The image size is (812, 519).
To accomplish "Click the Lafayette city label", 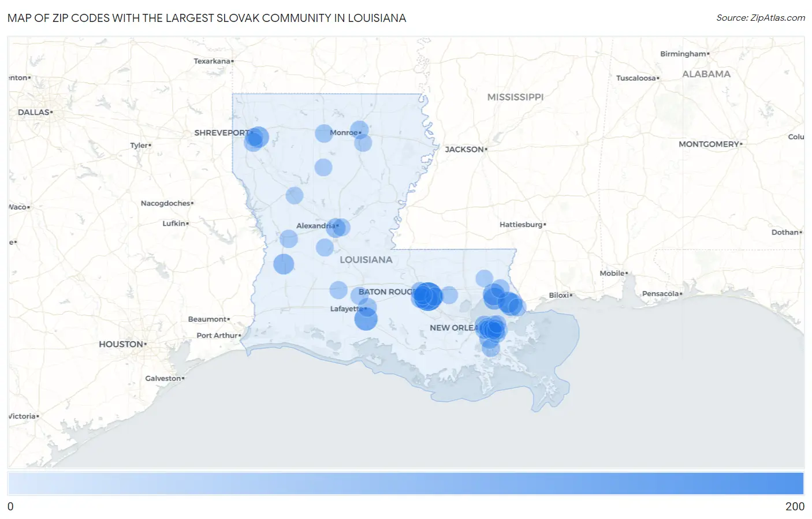I will (x=347, y=309).
